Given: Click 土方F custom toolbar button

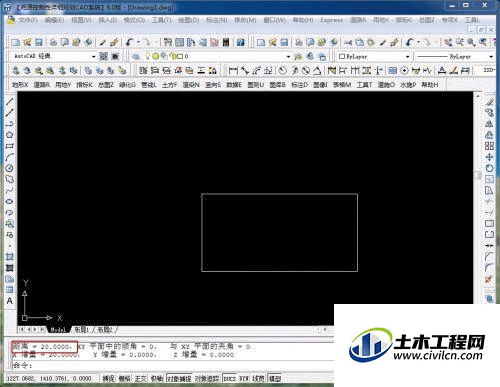Looking at the screenshot, I should point(170,85).
